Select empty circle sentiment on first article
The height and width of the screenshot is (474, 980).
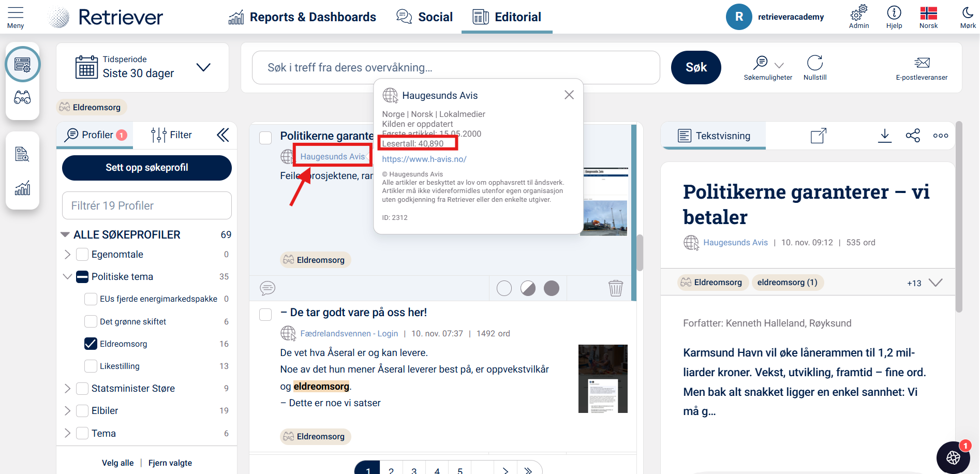coord(504,288)
